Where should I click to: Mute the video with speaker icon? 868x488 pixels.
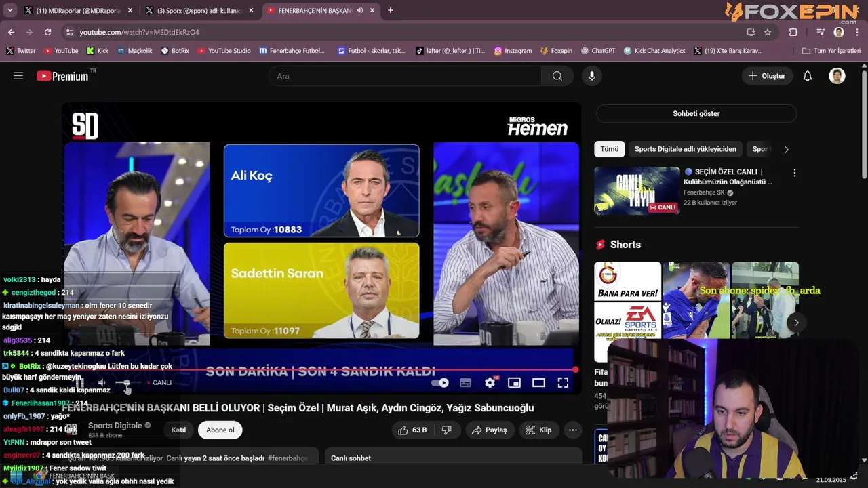[102, 383]
